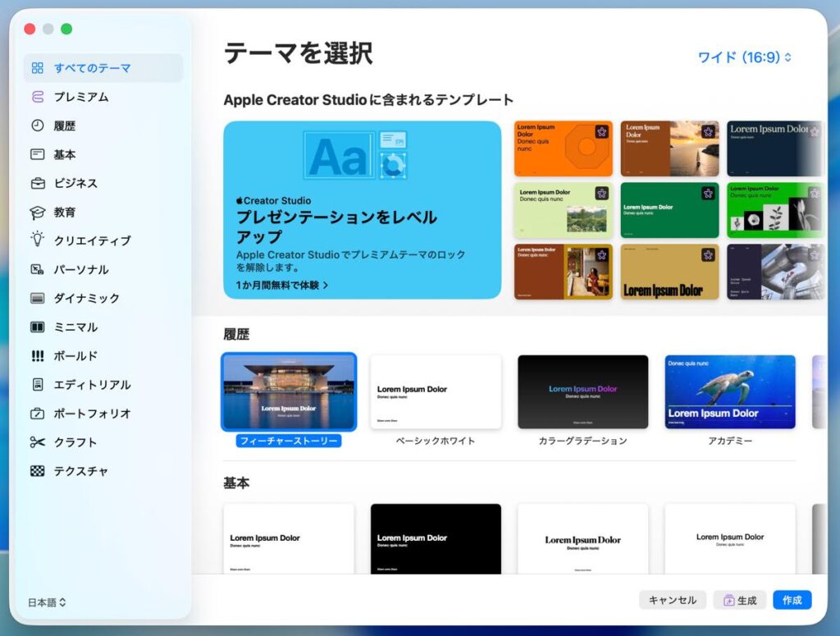Select the カラーグラデーション theme thumbnail
Screen dimensions: 840x636
tap(583, 391)
